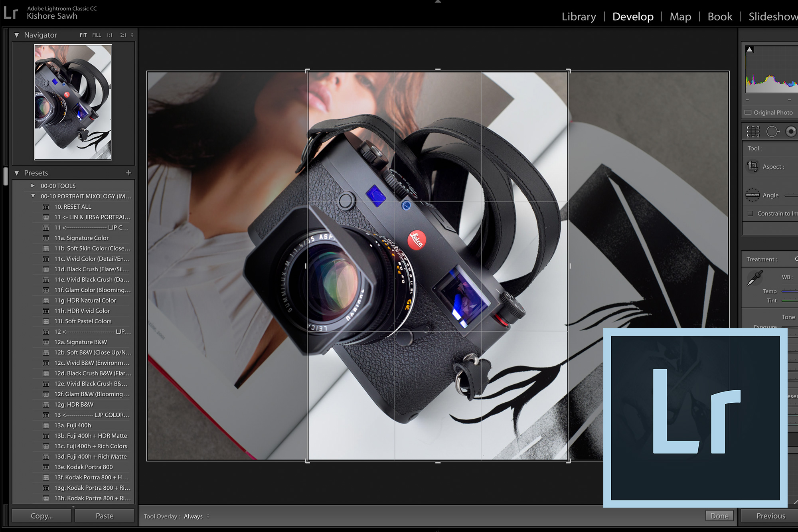This screenshot has height=532, width=798.
Task: Click the Done button
Action: [x=719, y=516]
